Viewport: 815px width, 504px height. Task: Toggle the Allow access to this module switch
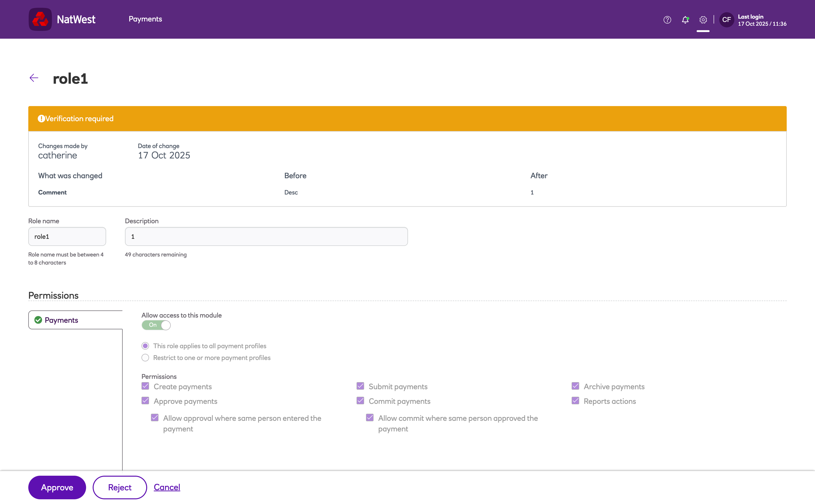tap(156, 325)
